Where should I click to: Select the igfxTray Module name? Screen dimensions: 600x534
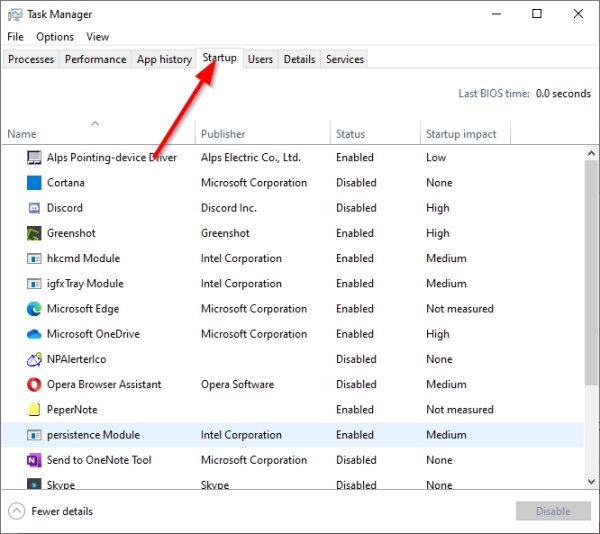coord(85,283)
